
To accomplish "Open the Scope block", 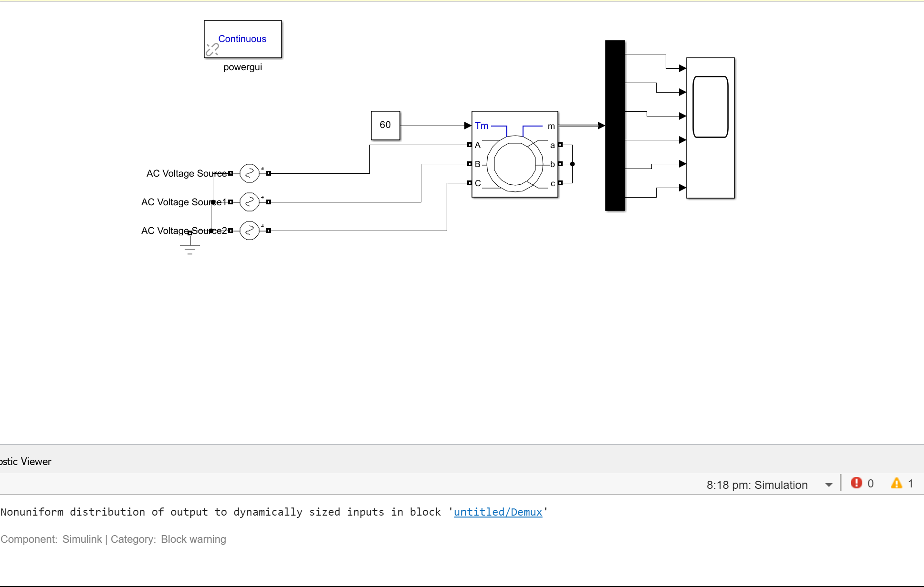I will click(710, 128).
